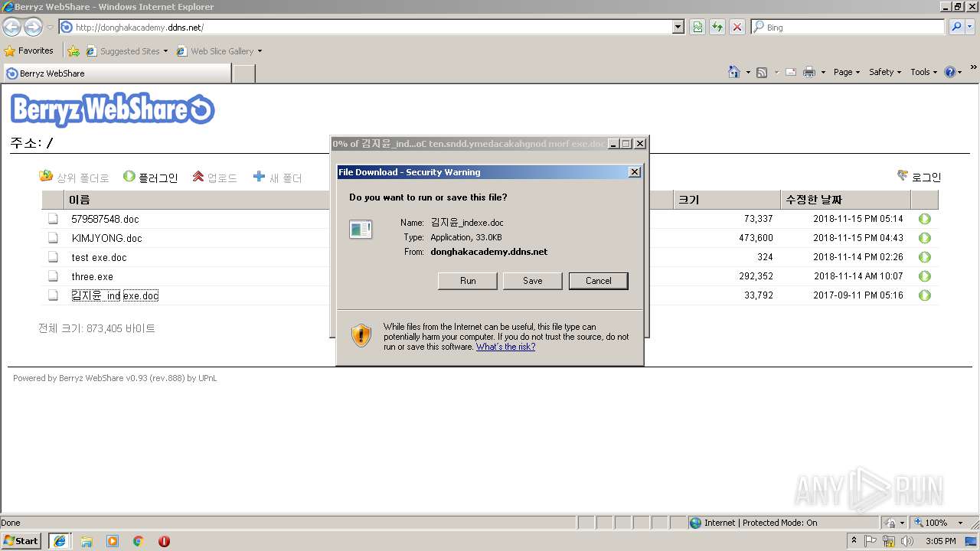
Task: Open Windows Explorer folder on taskbar
Action: 87,541
